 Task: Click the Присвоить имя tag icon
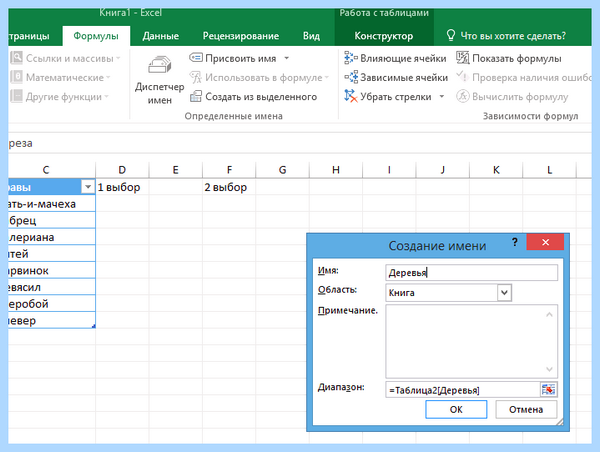pyautogui.click(x=196, y=58)
